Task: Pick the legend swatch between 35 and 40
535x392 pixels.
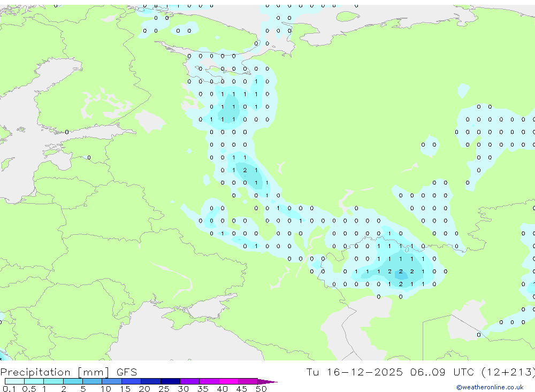Action: click(209, 381)
